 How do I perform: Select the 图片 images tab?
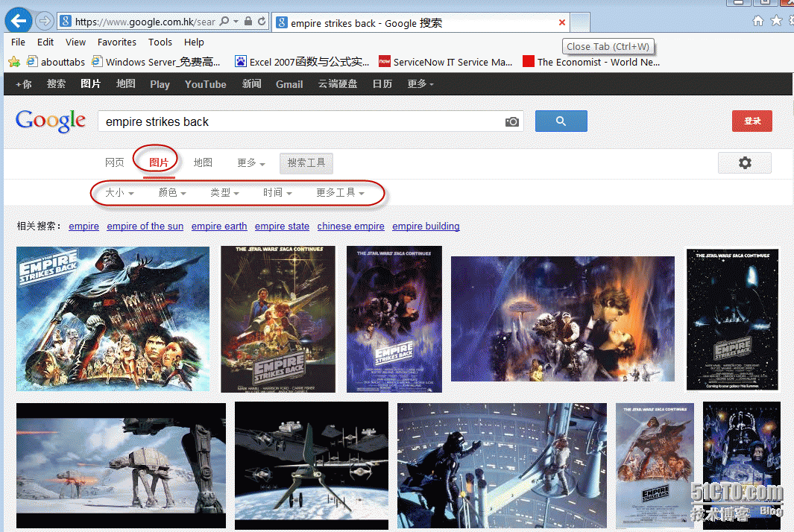[x=159, y=162]
